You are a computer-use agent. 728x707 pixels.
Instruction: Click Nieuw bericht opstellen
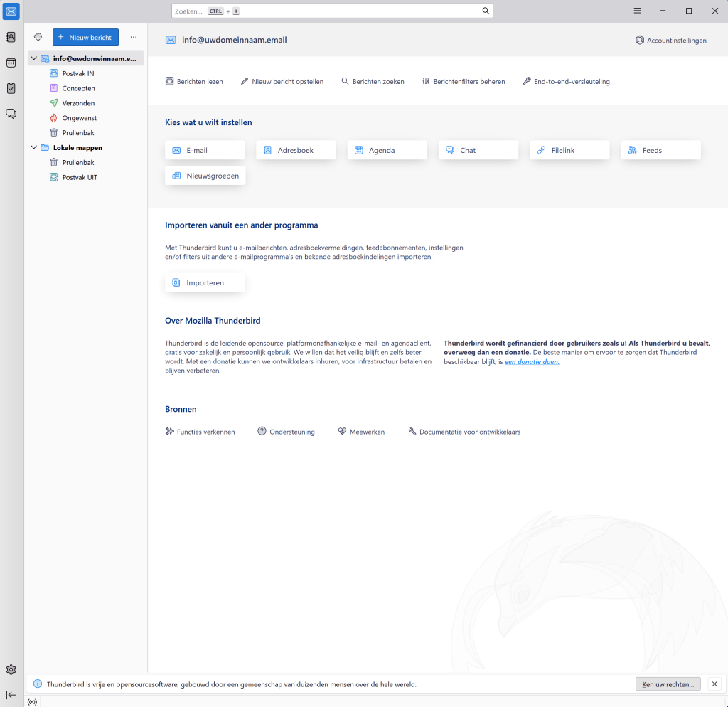tap(282, 81)
